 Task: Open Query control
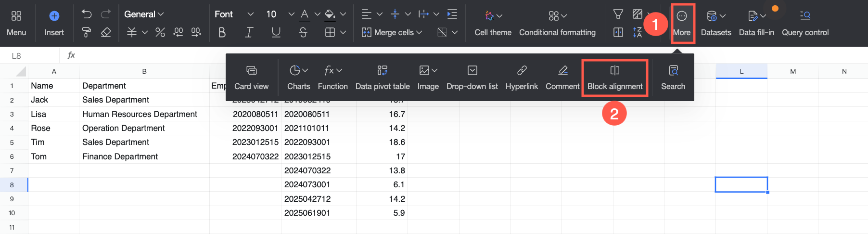[x=805, y=23]
